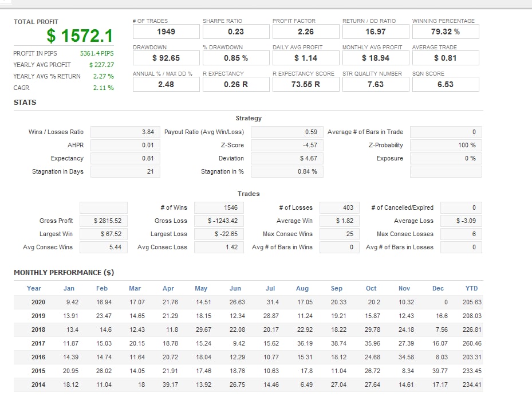This screenshot has height=400, width=532.
Task: Select the Drawdown value $ 92.65
Action: click(x=166, y=58)
